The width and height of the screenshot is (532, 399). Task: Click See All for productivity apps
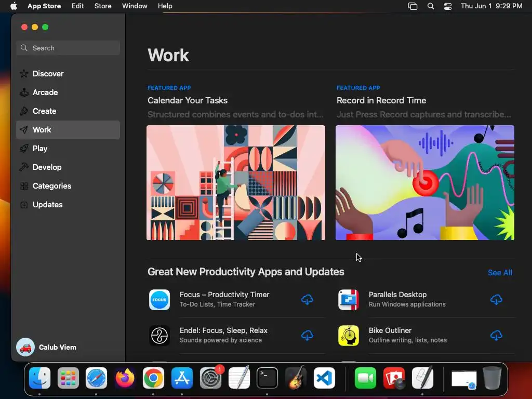(500, 272)
